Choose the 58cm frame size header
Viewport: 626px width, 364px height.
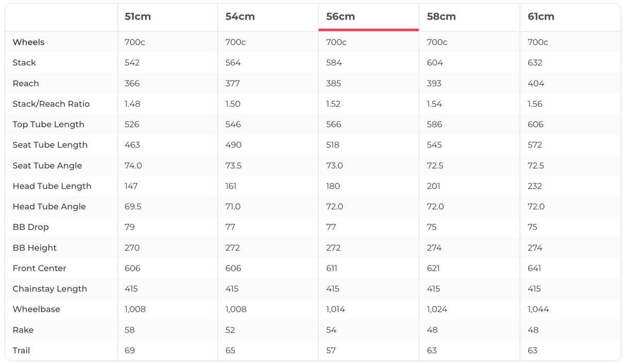[441, 16]
